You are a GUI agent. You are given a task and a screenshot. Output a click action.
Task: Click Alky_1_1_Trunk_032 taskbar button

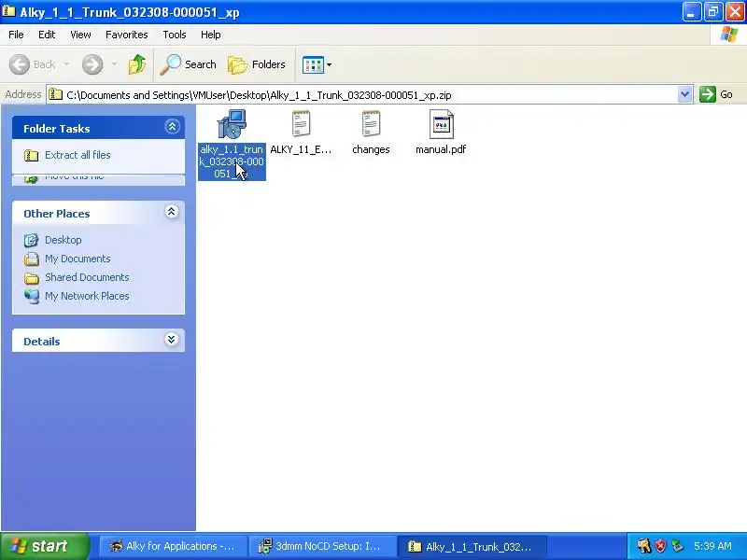click(x=472, y=546)
